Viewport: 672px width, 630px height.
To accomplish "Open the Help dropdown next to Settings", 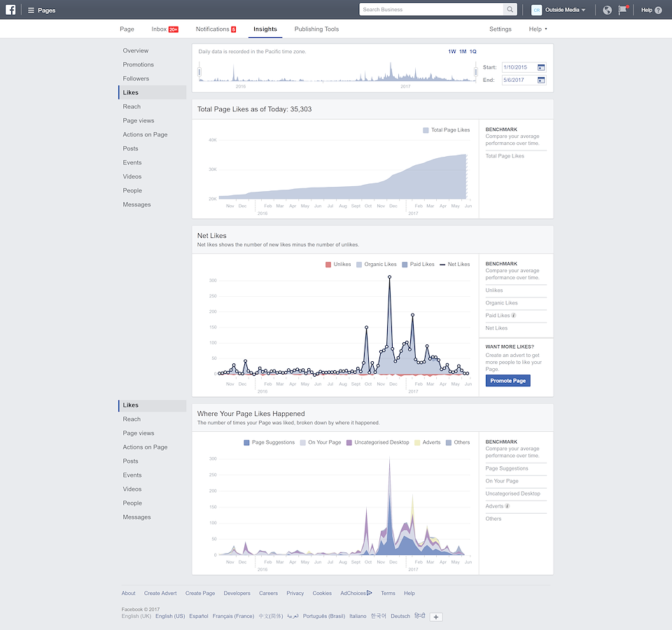I will tap(538, 29).
